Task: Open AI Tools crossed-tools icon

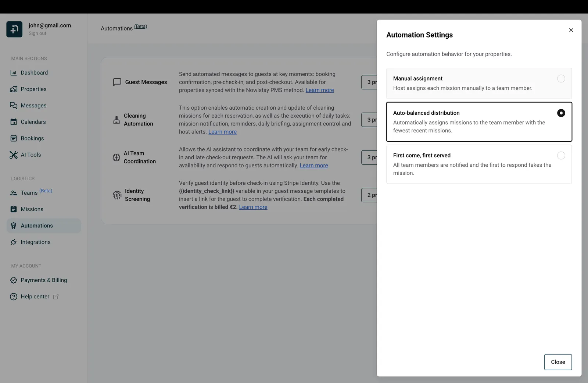Action: (14, 155)
